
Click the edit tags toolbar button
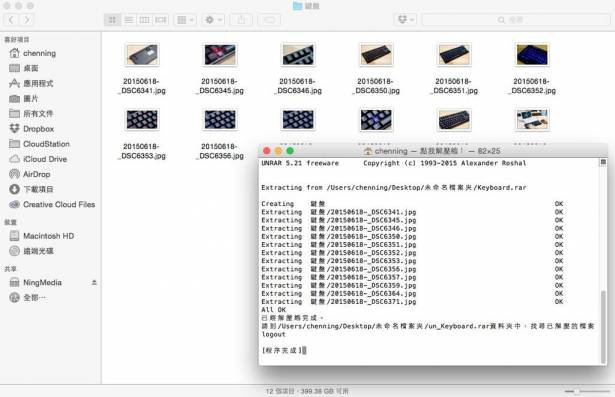tap(269, 20)
